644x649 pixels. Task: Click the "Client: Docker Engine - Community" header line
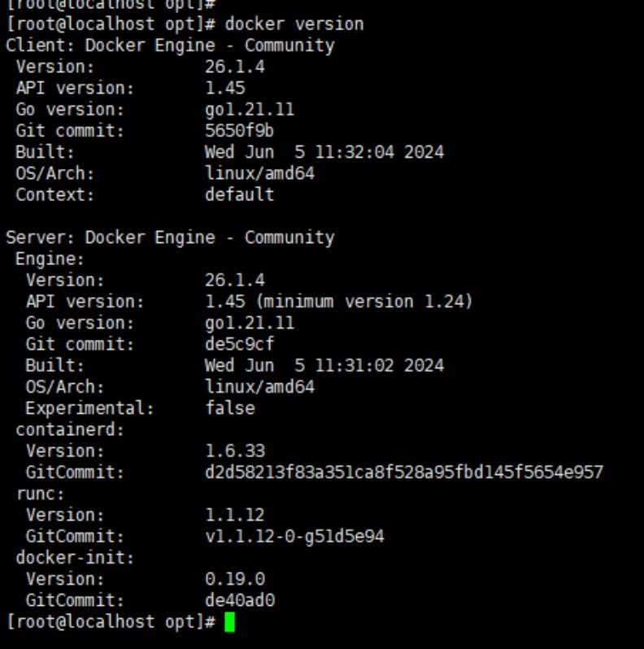pos(170,46)
